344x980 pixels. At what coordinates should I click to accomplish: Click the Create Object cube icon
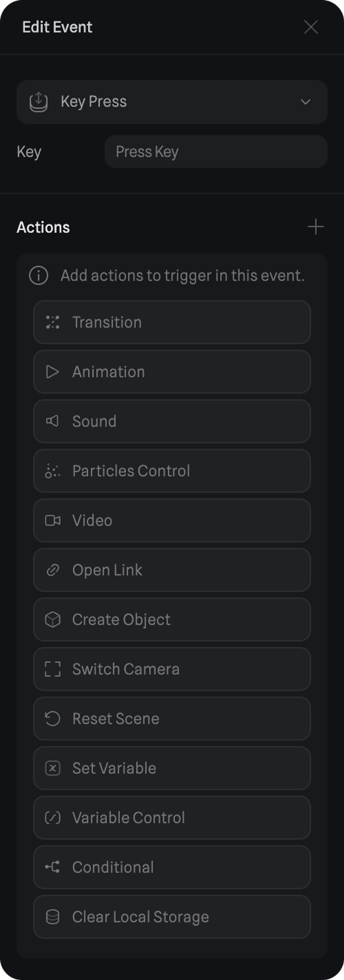pos(52,619)
